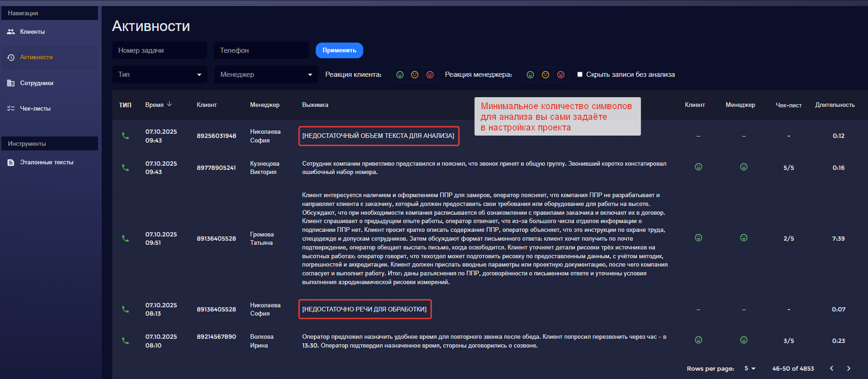Screen dimensions: 868x379
Task: Click the sort arrow next to Время
Action: click(x=170, y=105)
